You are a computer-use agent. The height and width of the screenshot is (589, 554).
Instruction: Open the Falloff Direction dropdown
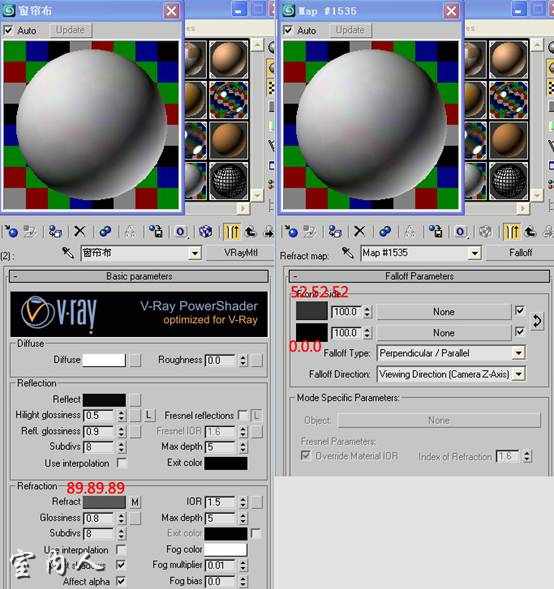451,374
